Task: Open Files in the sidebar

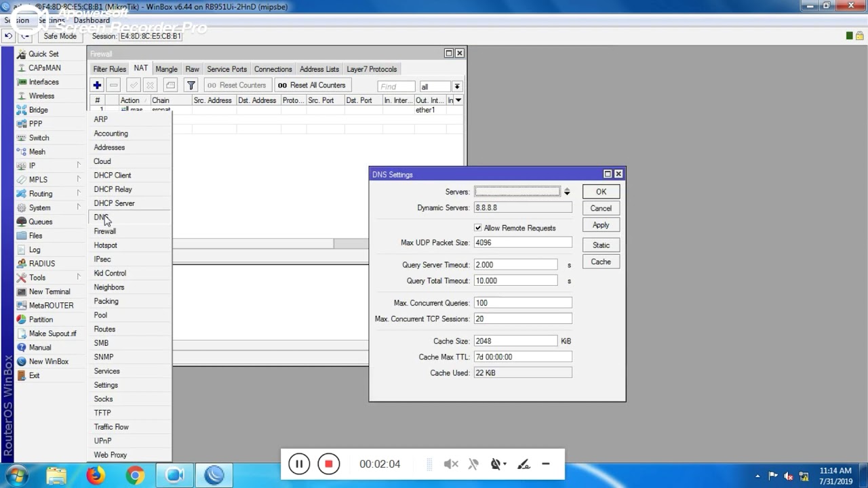Action: point(36,236)
